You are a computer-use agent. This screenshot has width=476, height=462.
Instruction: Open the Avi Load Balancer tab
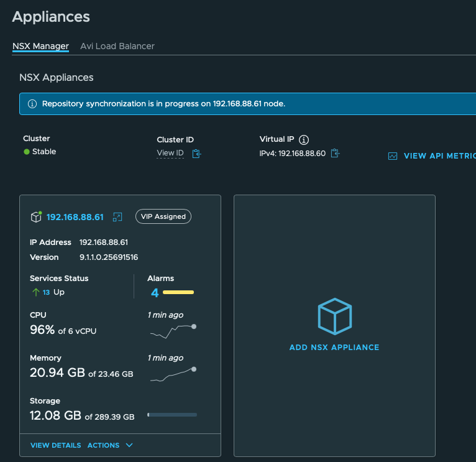pos(117,46)
